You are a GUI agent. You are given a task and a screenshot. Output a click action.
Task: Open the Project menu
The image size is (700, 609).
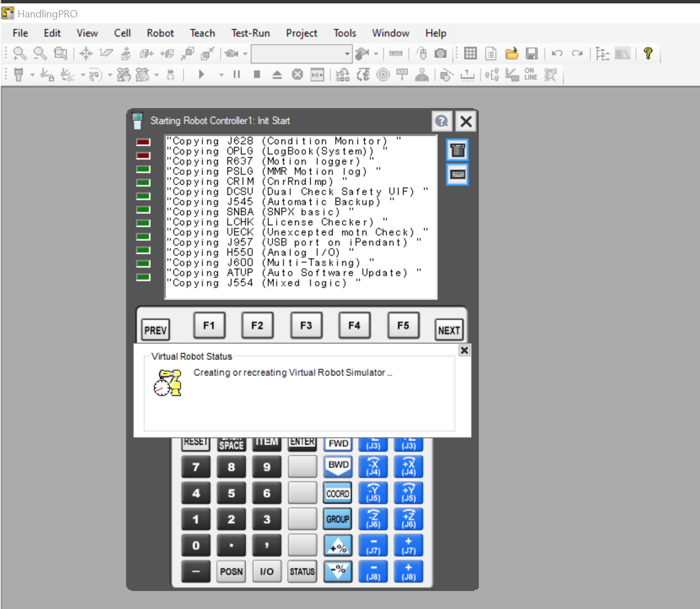pyautogui.click(x=302, y=33)
